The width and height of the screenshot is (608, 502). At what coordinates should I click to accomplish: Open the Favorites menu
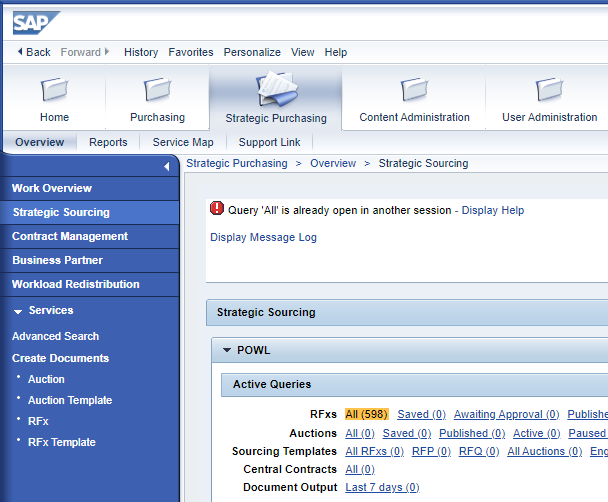pos(191,52)
